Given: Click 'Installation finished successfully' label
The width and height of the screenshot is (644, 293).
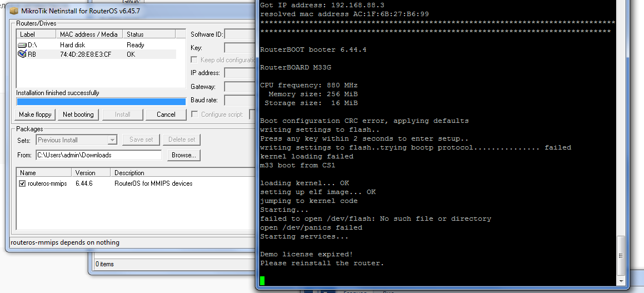Looking at the screenshot, I should [57, 93].
